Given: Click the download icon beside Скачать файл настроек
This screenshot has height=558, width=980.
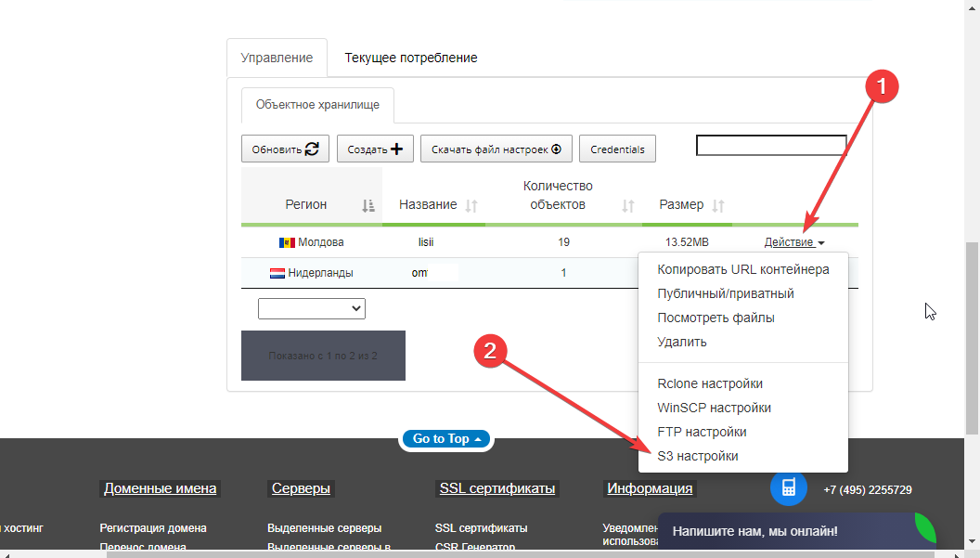Looking at the screenshot, I should tap(557, 149).
